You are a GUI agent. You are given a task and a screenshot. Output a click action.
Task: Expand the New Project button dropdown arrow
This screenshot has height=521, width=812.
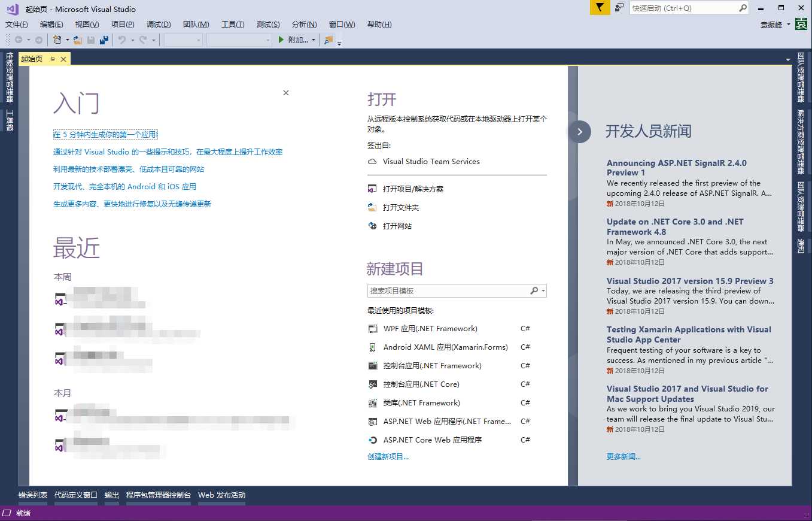[x=67, y=40]
